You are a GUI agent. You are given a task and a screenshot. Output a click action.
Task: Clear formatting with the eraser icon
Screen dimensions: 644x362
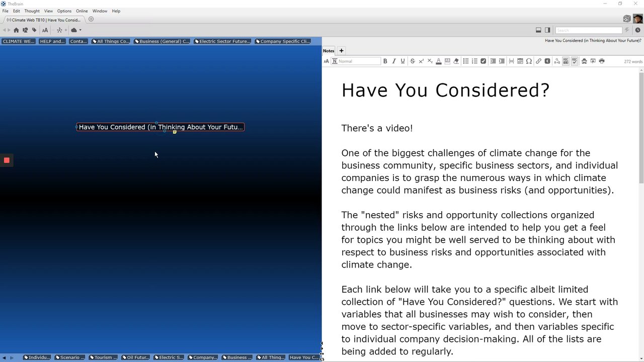coord(456,61)
